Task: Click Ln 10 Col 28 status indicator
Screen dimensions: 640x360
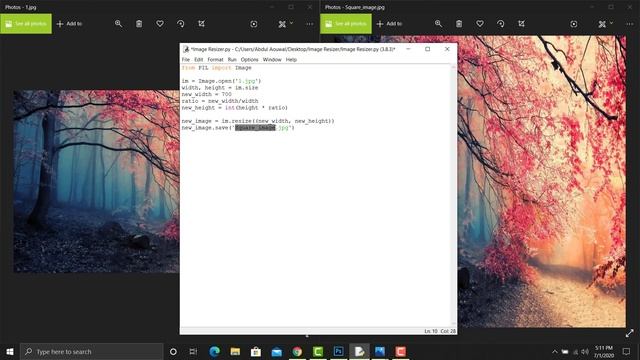Action: coord(440,331)
